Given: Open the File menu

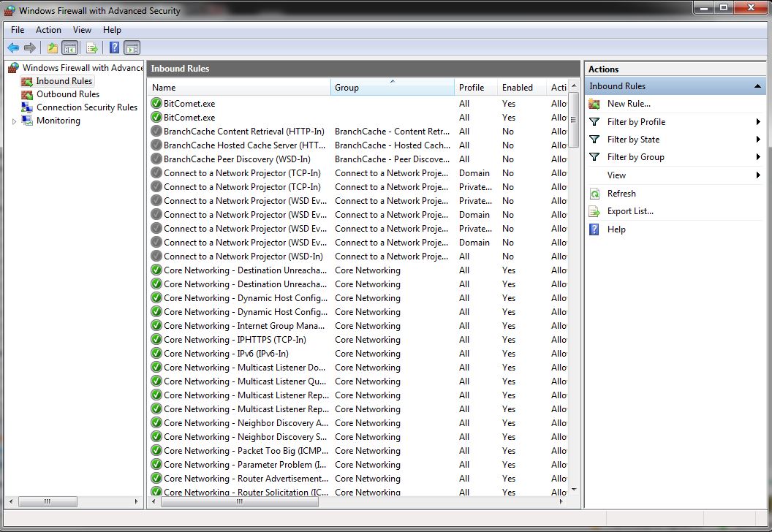Looking at the screenshot, I should click(x=18, y=30).
